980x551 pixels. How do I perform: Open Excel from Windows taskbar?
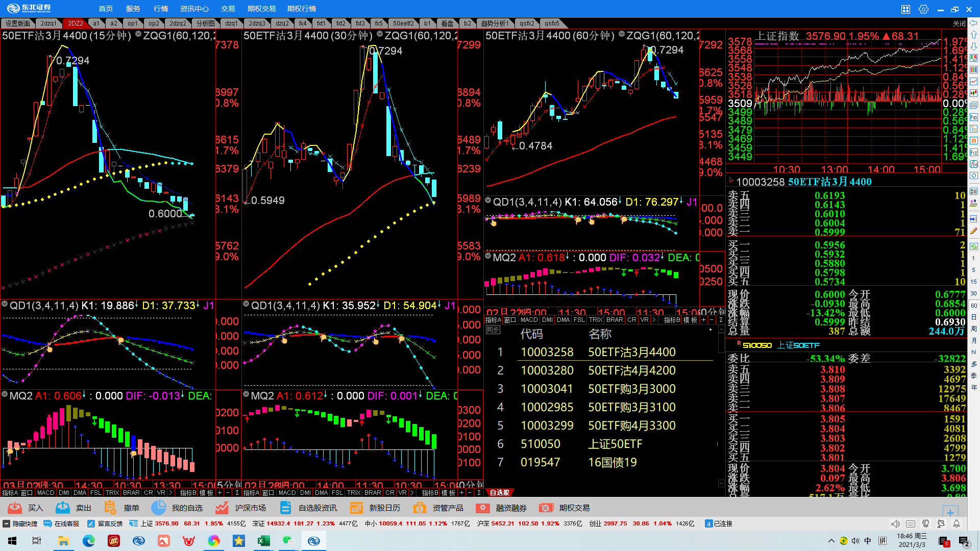pos(264,541)
